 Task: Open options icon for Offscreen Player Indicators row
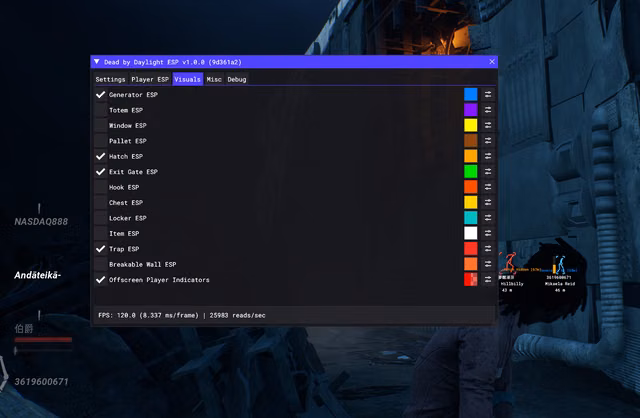488,280
